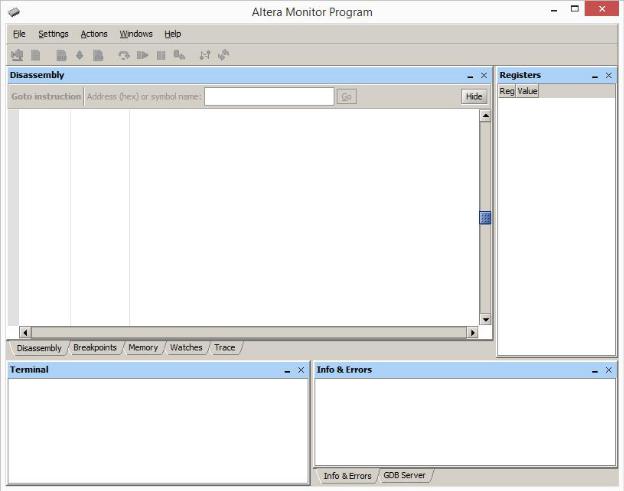Click the single page icon second in toolbar
624x491 pixels.
[x=35, y=55]
